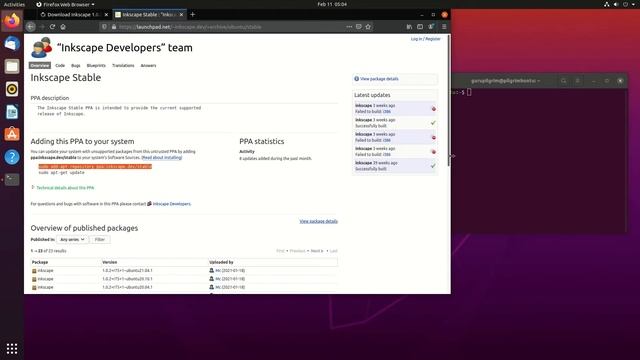Screen dimensions: 640x360
Task: Open the volume indicator in top bar
Action: click(x=616, y=4)
